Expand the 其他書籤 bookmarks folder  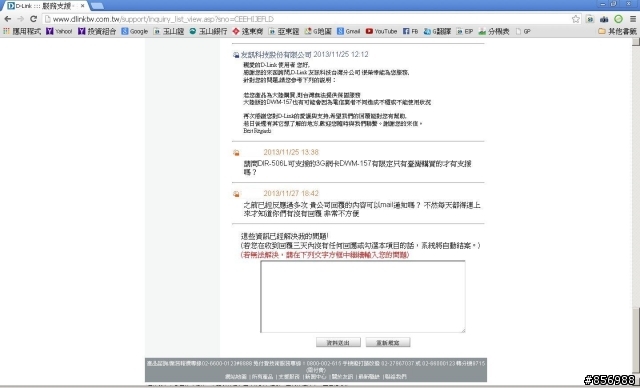pyautogui.click(x=617, y=31)
